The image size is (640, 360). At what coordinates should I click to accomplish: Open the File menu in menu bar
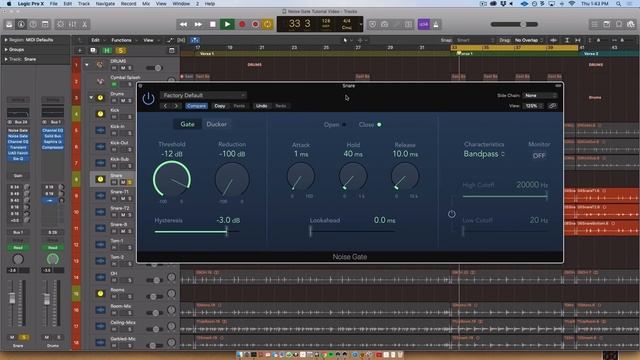pyautogui.click(x=53, y=4)
